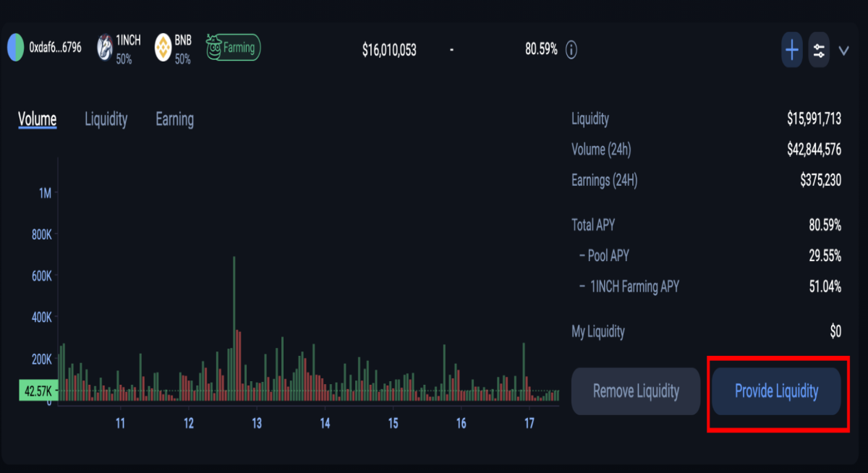Viewport: 868px width, 473px height.
Task: Click the $16,010,053 pool liquidity value
Action: point(389,50)
